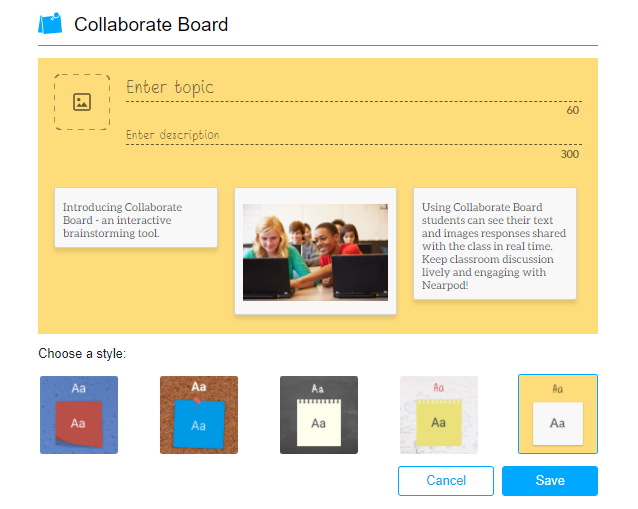Click the Collaborate Board dialog title
638x509 pixels.
(151, 24)
